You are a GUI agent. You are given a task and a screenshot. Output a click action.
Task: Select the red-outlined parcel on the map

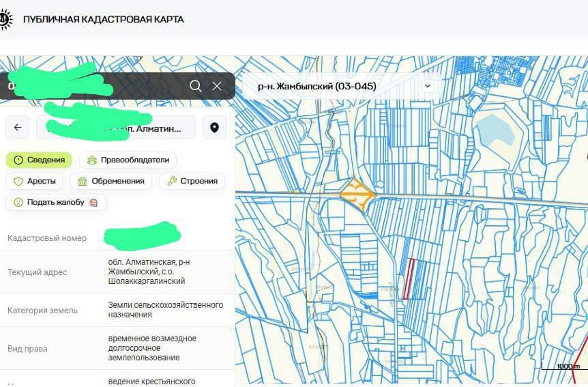click(x=409, y=279)
